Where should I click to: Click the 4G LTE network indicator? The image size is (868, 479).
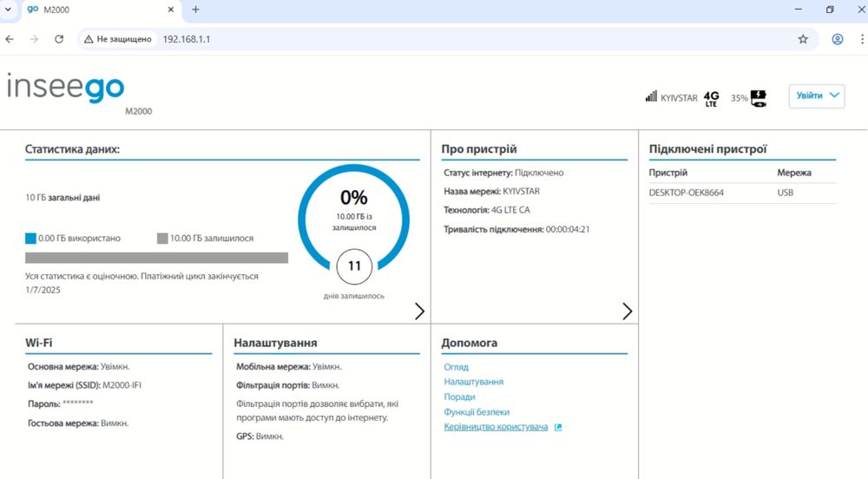[712, 98]
